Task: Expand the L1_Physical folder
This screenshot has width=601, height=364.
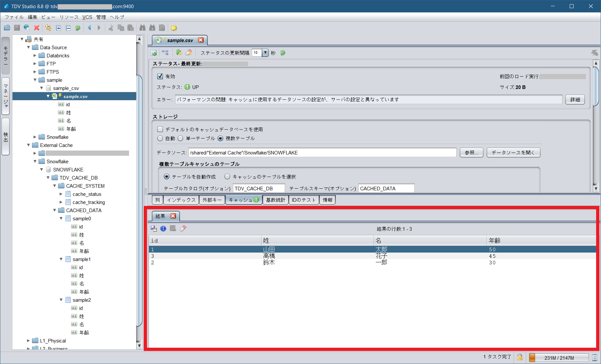Action: (28, 341)
